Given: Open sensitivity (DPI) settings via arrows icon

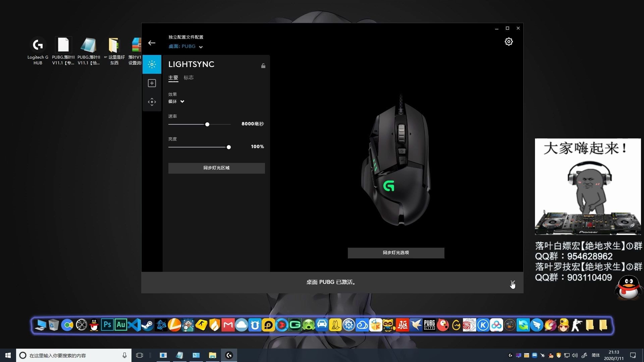Looking at the screenshot, I should 152,102.
